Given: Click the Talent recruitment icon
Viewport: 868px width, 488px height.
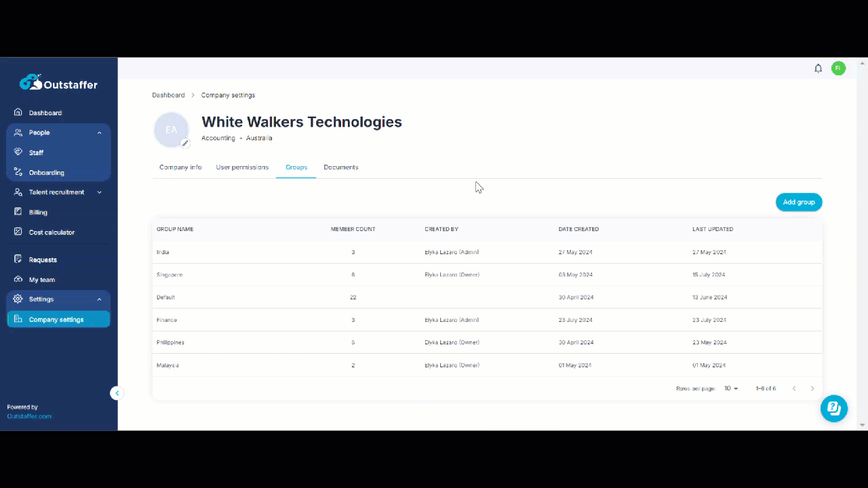Looking at the screenshot, I should pos(18,192).
